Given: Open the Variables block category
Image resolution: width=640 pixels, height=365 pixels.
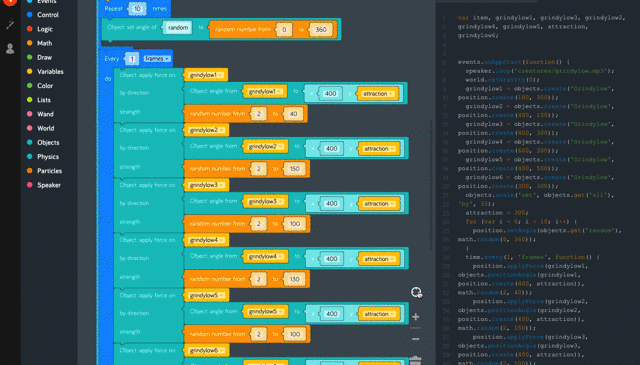Looking at the screenshot, I should click(x=45, y=71).
